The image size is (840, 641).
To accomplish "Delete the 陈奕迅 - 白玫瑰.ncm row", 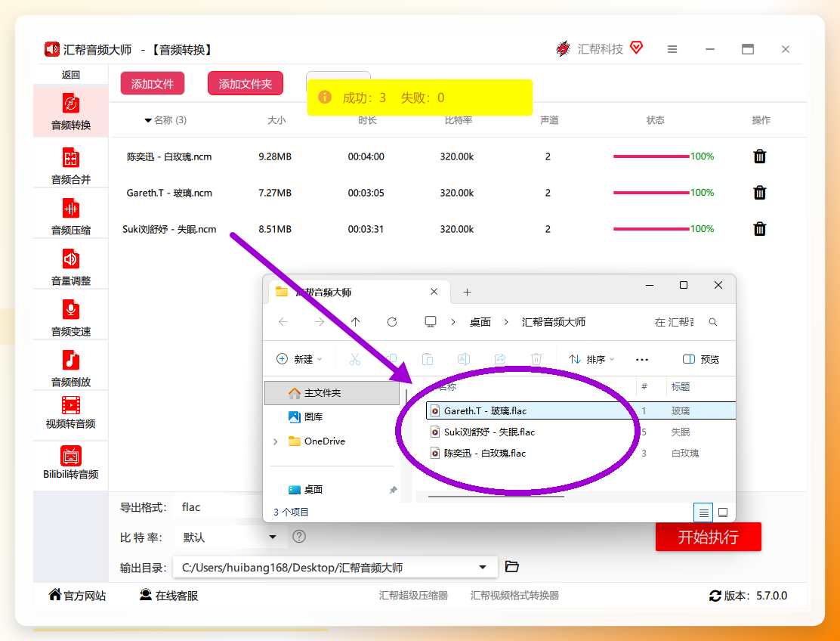I will point(760,156).
